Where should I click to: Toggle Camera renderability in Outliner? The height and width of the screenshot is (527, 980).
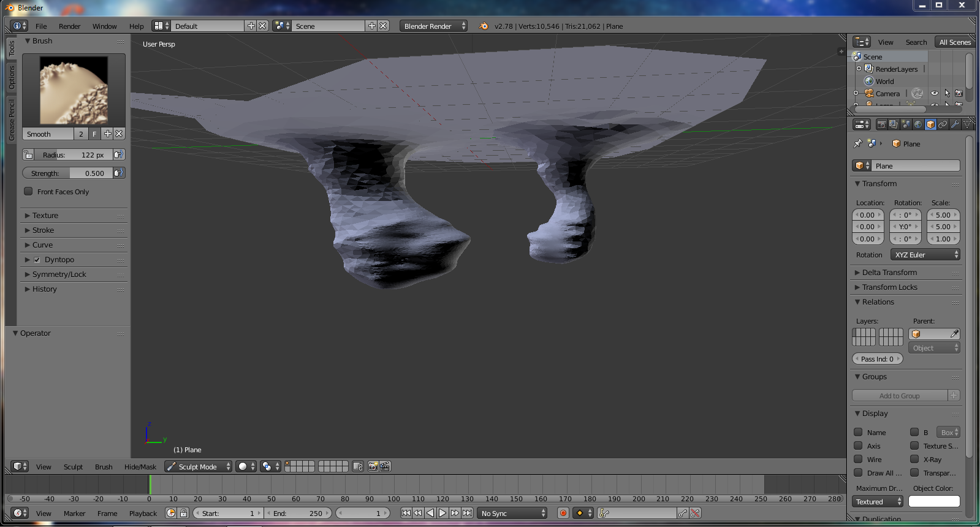click(959, 93)
